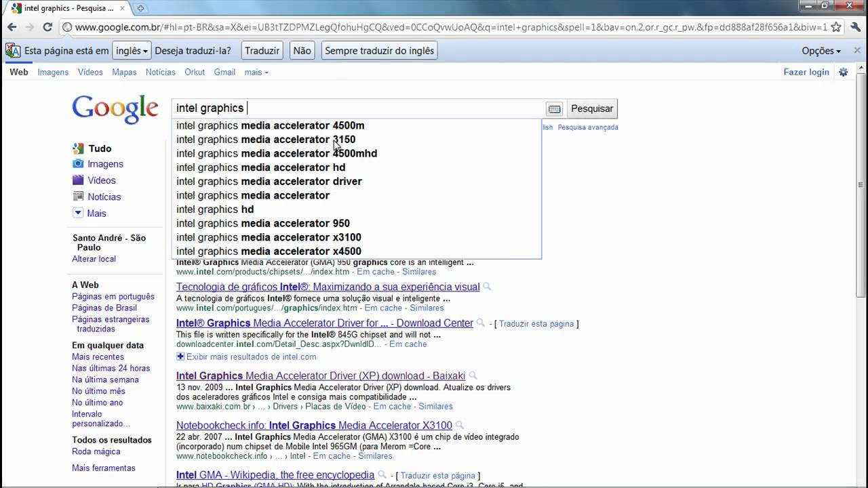Click in the Google search input field

tap(358, 108)
